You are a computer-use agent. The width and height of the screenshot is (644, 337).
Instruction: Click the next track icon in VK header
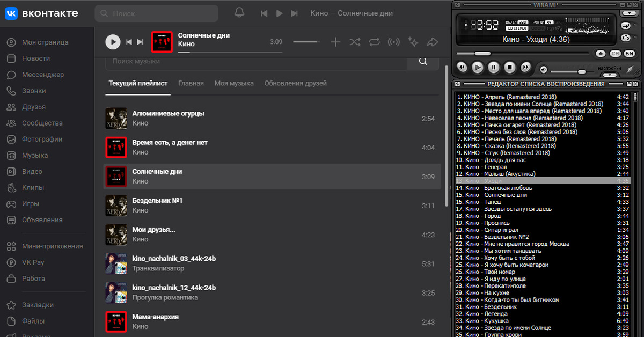[x=294, y=13]
